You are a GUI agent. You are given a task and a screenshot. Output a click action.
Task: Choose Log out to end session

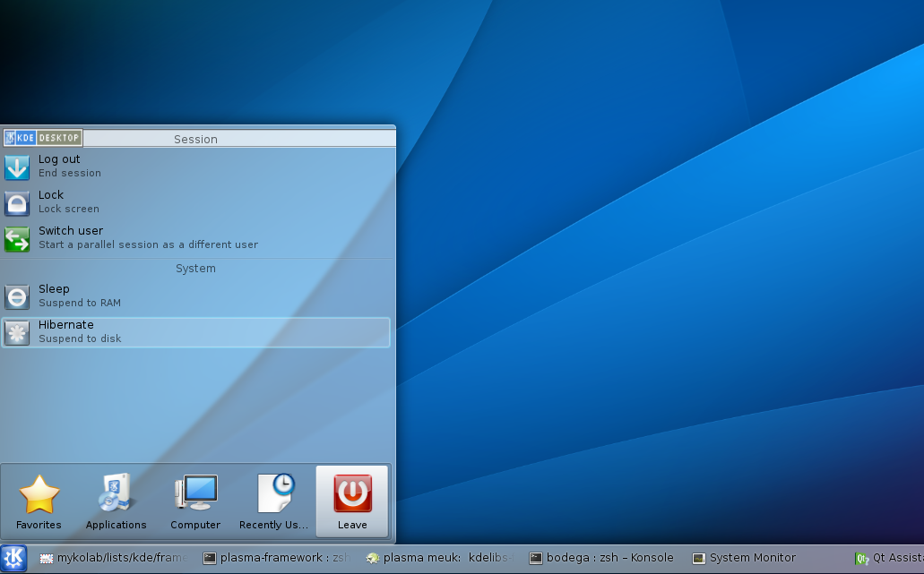tap(196, 166)
